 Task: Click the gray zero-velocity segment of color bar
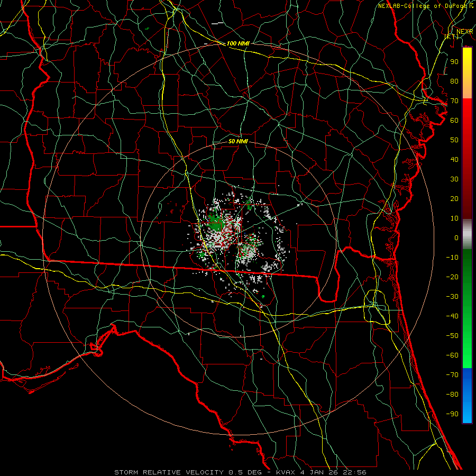(467, 234)
